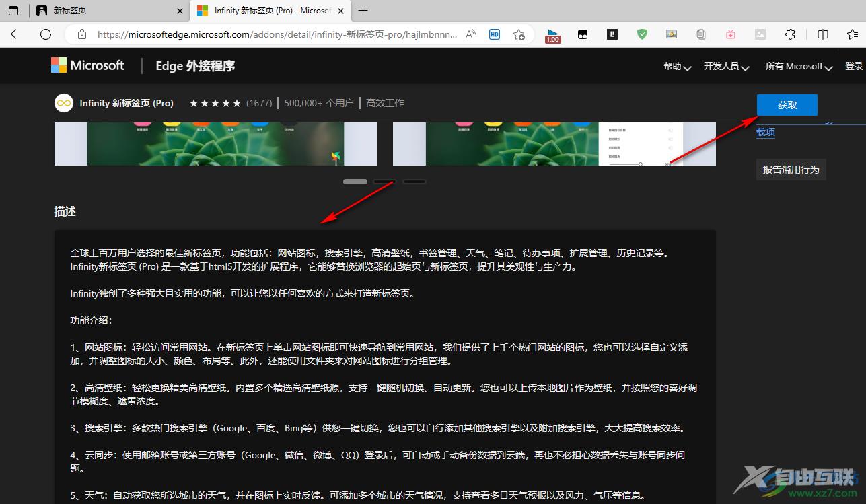This screenshot has width=866, height=504.
Task: Click the 获取 button
Action: tap(787, 105)
